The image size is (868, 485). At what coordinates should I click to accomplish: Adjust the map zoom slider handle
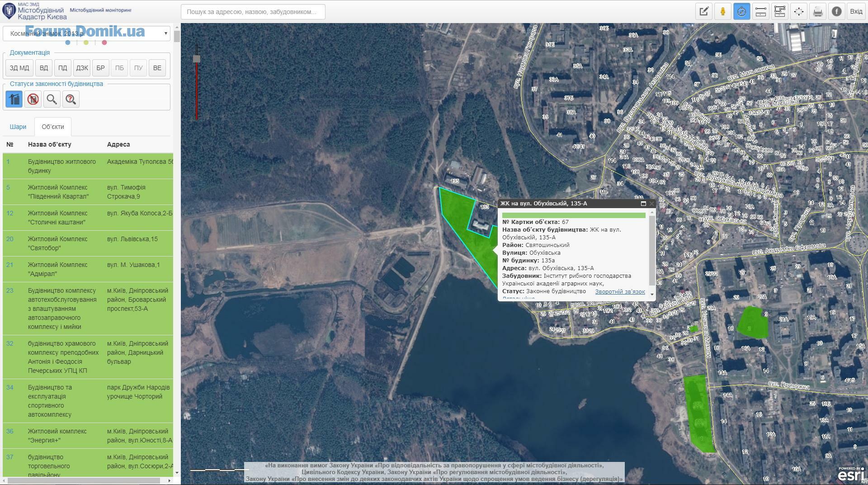196,59
